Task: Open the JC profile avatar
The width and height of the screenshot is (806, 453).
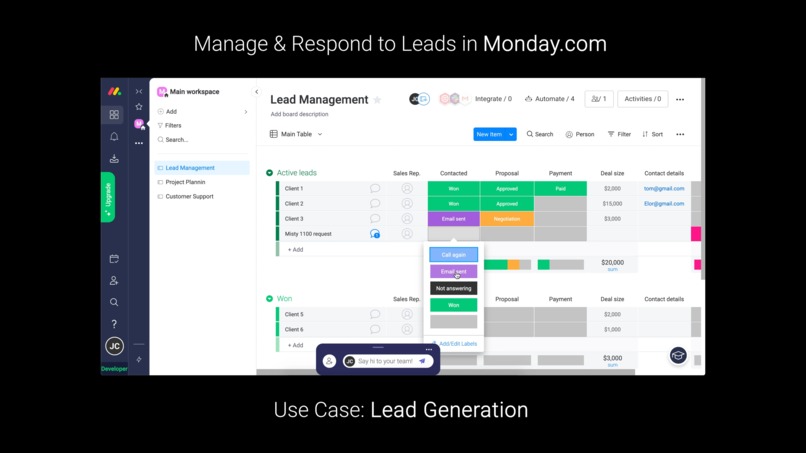Action: (114, 346)
